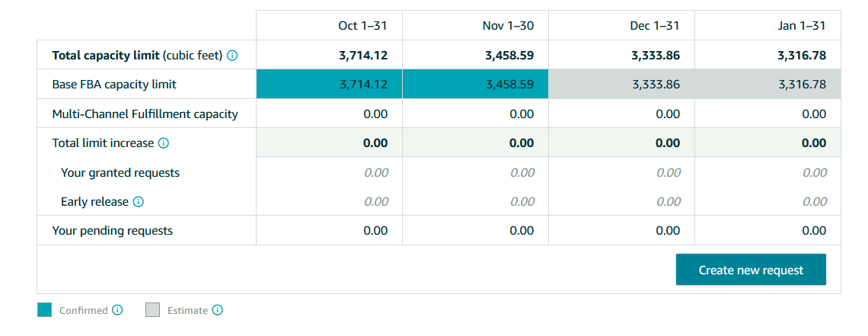Screen dimensions: 868x336
Task: Select the Oct 1–31 column header
Action: click(363, 25)
